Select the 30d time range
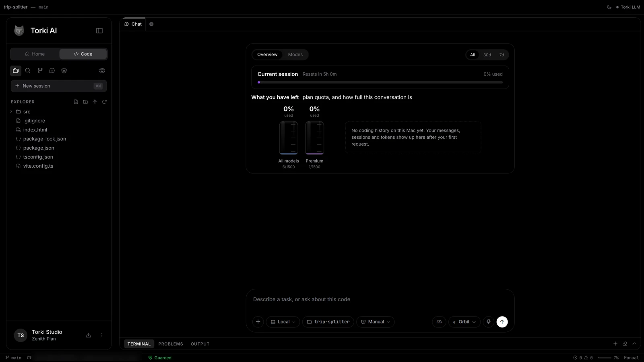Screen dimensions: 644x362 tap(487, 55)
